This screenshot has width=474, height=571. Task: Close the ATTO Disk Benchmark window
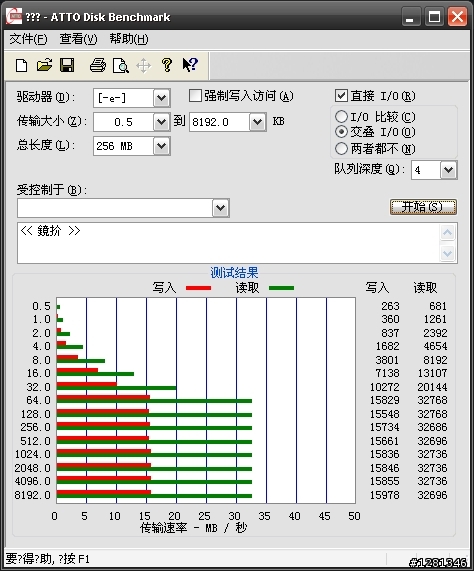click(457, 17)
